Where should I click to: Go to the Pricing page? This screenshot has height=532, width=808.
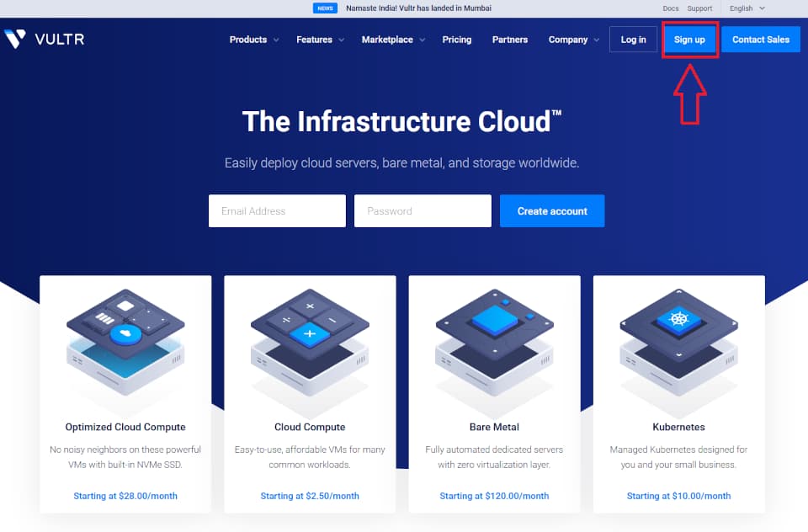[x=456, y=40]
